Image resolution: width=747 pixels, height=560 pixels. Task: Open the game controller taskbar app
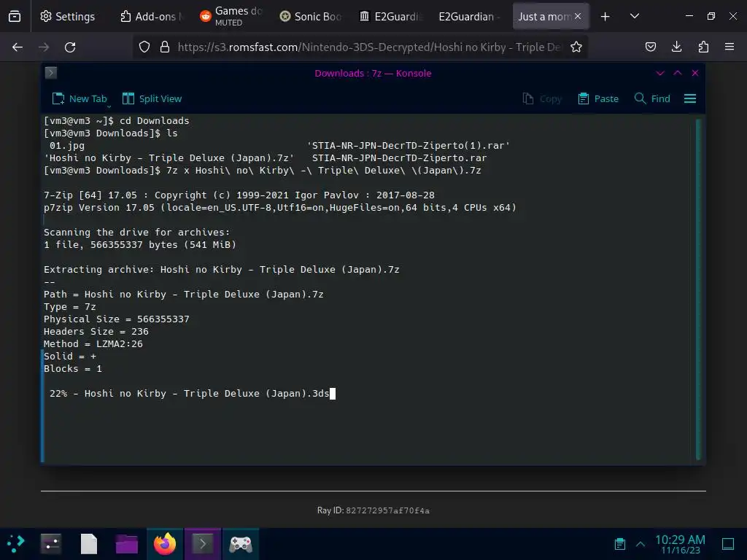coord(241,544)
